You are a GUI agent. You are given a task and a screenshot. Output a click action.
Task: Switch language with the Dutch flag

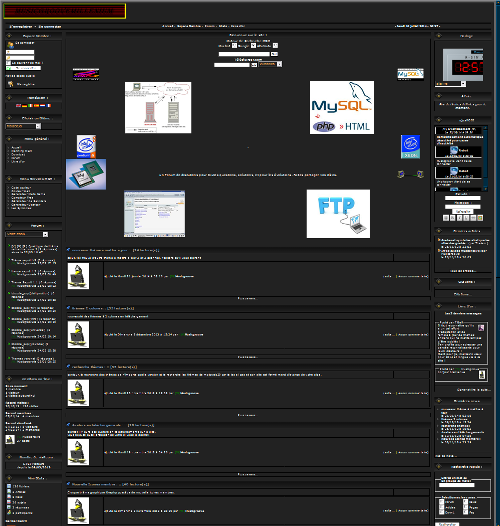43,106
